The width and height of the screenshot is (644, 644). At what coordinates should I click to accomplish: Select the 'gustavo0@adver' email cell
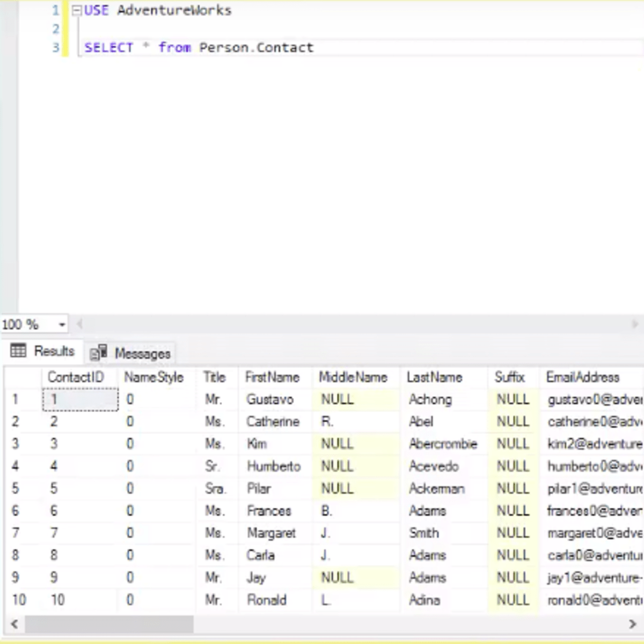click(x=591, y=399)
